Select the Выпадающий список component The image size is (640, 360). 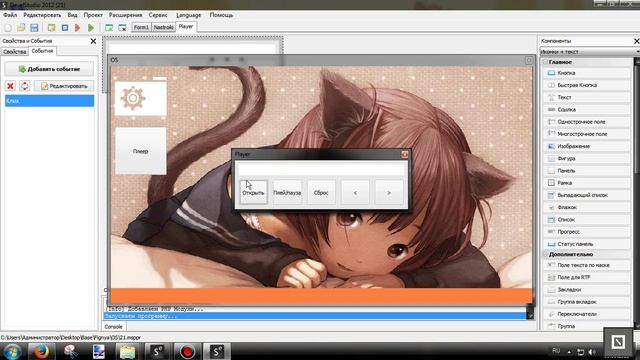click(587, 195)
